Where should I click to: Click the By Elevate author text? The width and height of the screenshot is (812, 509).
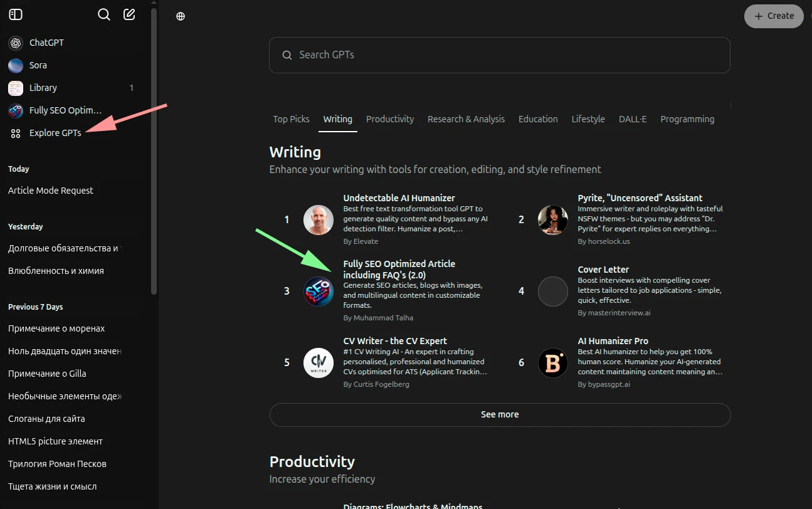[361, 241]
